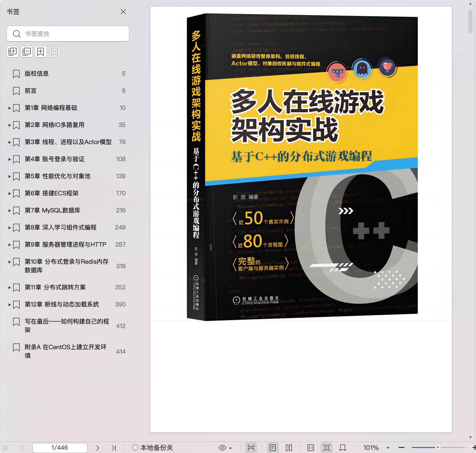
Task: Open the 前言 bookmark entry
Action: click(31, 91)
